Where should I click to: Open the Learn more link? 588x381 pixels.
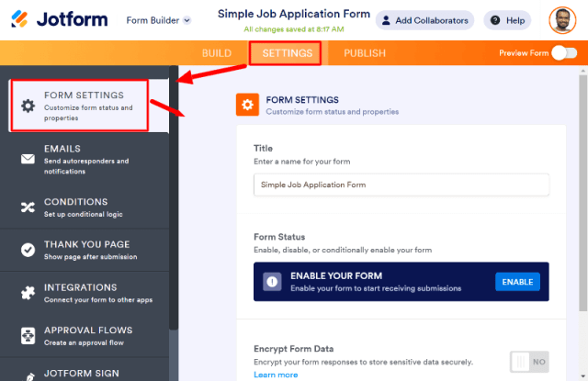point(276,375)
